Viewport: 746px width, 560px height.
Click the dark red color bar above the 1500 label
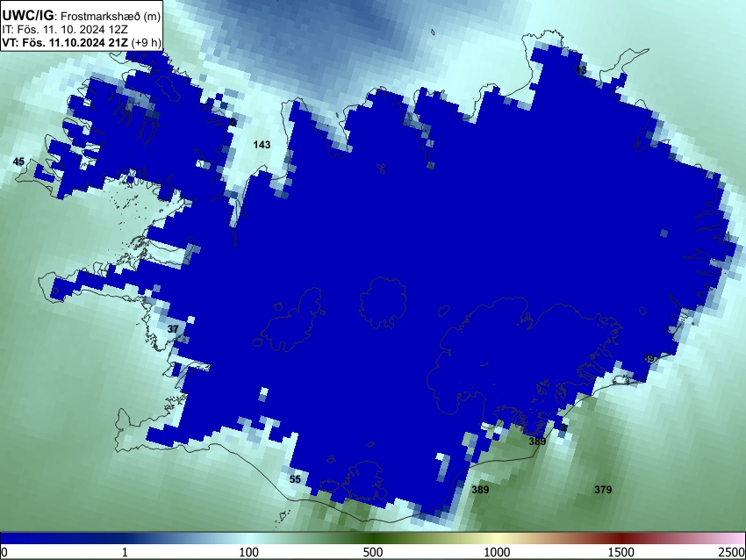pos(621,538)
